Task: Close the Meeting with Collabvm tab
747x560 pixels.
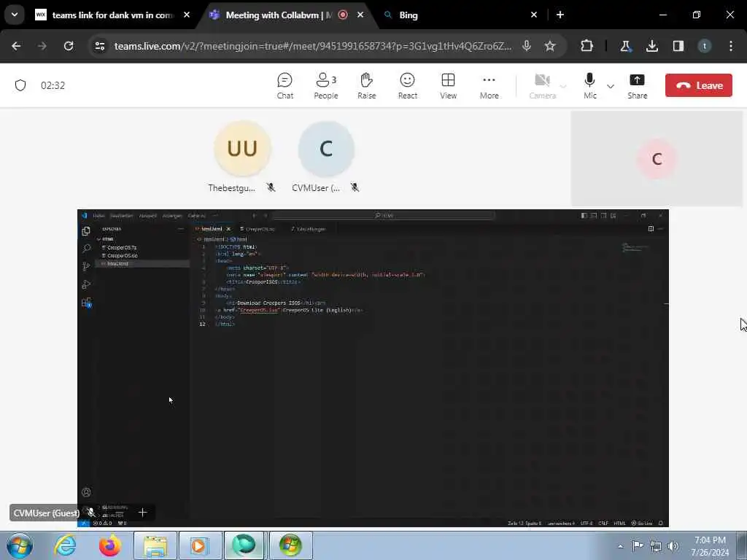Action: coord(360,15)
